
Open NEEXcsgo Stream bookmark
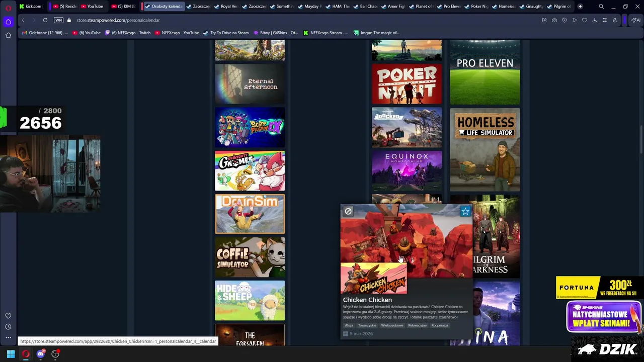[x=326, y=33]
